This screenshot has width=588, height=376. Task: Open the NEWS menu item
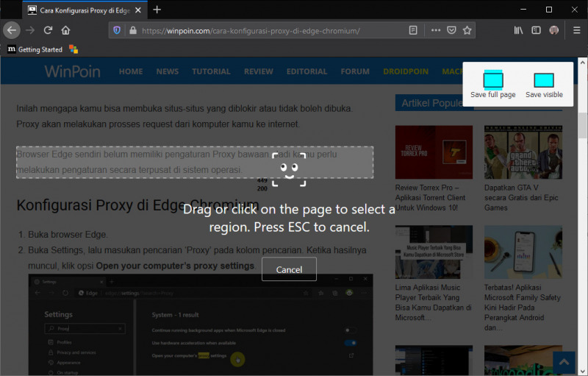click(168, 71)
